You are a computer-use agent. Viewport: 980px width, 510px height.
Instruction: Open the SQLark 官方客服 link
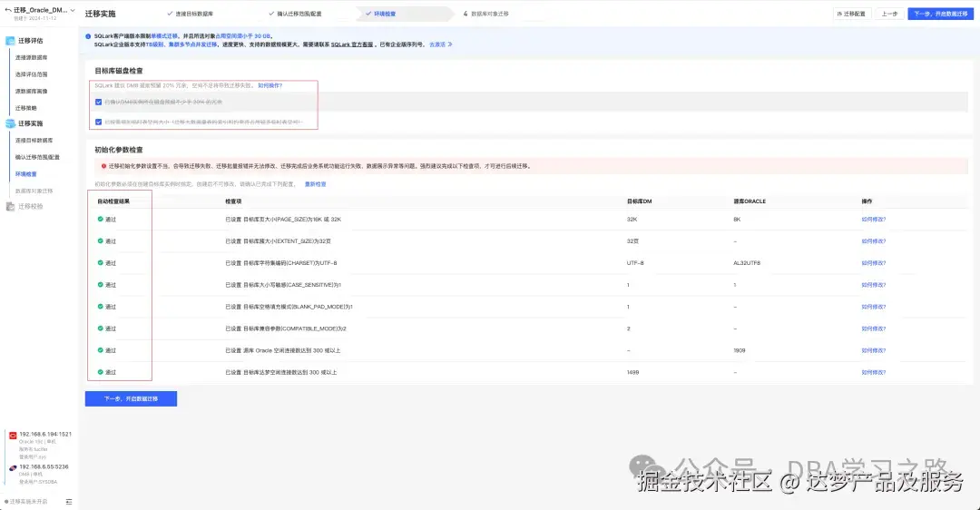(x=352, y=45)
